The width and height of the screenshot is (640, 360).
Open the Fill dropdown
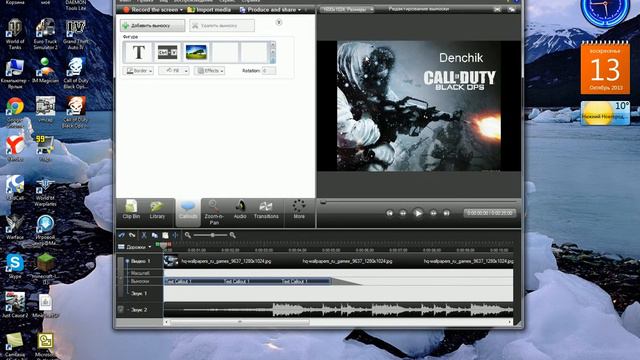point(174,71)
